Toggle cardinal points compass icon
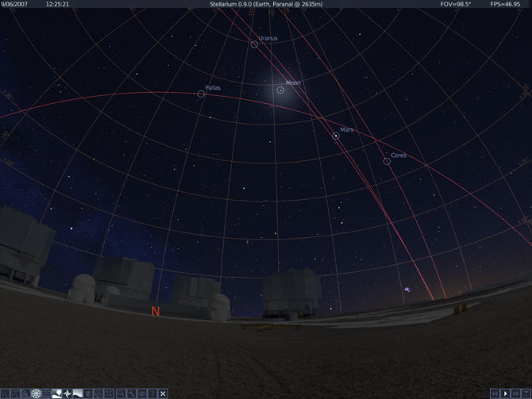532x399 pixels. pyautogui.click(x=67, y=393)
